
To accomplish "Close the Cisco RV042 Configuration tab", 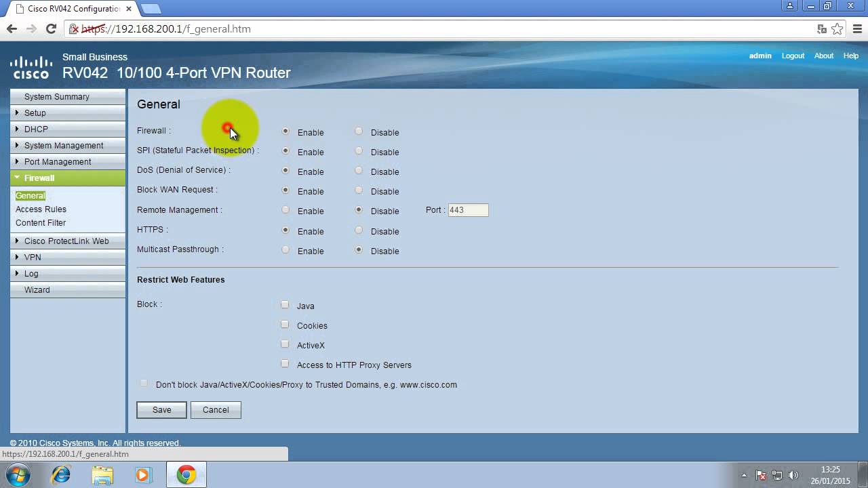I will pyautogui.click(x=129, y=9).
